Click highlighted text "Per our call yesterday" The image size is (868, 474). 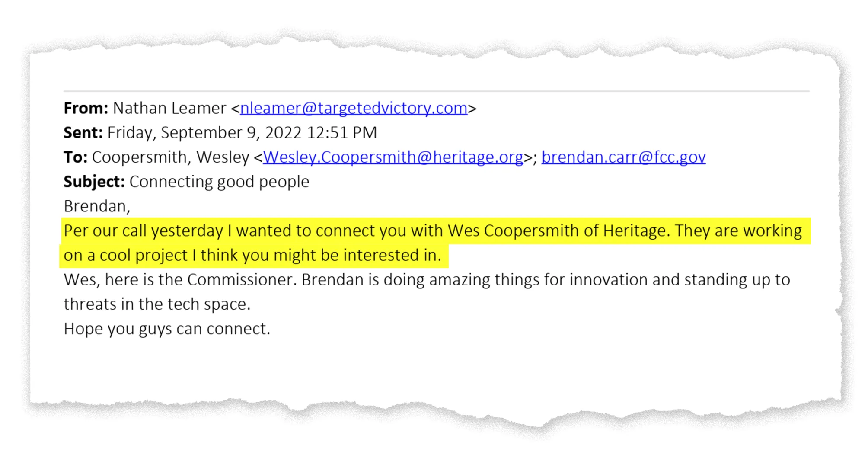[x=143, y=231]
